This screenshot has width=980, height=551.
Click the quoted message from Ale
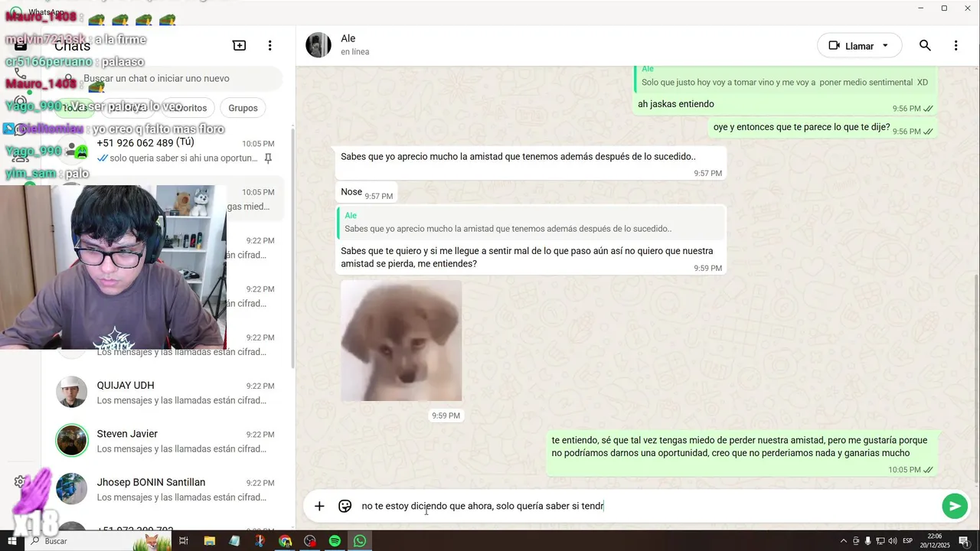[531, 223]
